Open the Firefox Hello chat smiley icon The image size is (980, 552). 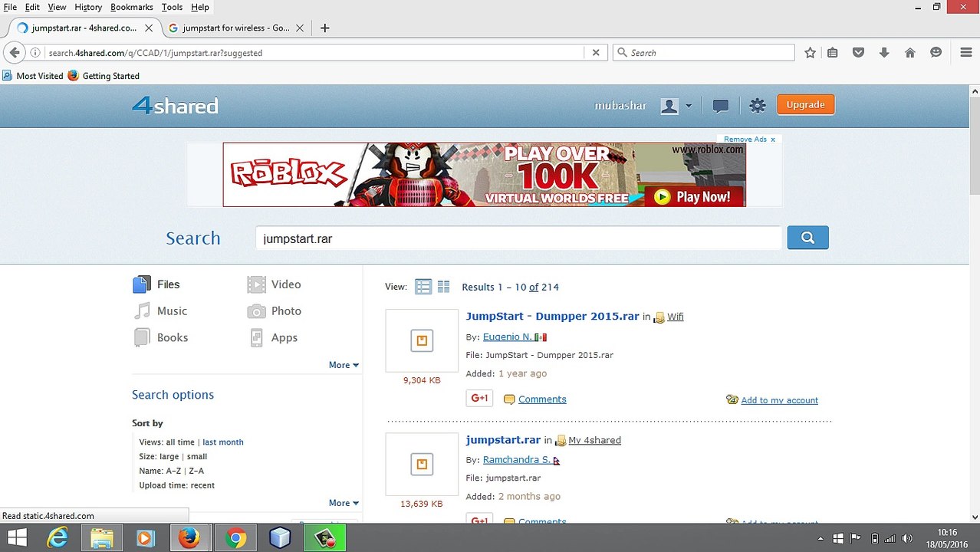pos(936,52)
